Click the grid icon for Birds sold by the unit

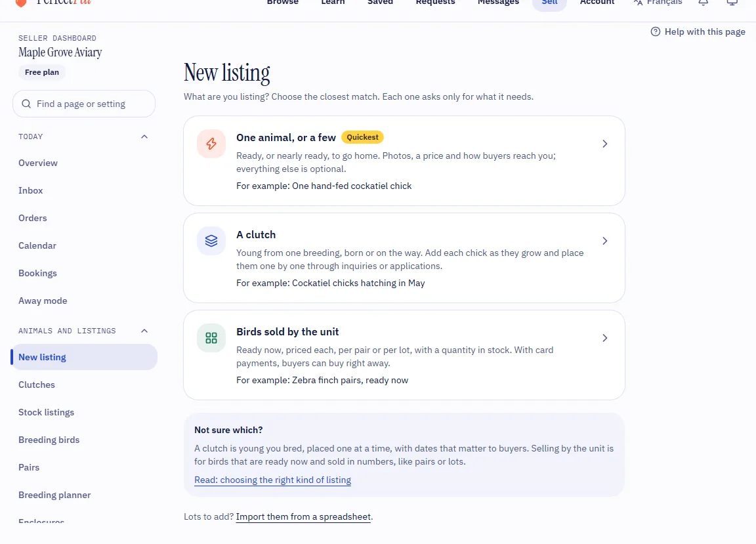[x=211, y=337]
